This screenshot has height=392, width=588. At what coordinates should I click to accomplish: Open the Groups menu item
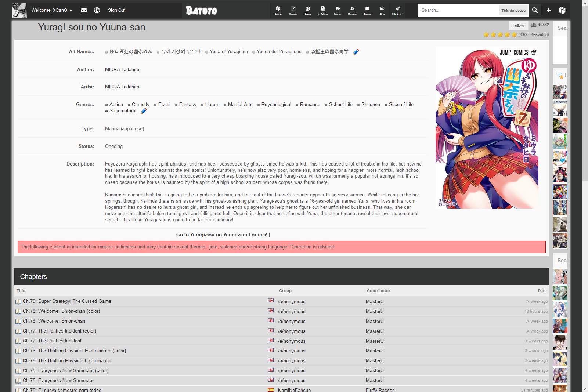pos(308,10)
